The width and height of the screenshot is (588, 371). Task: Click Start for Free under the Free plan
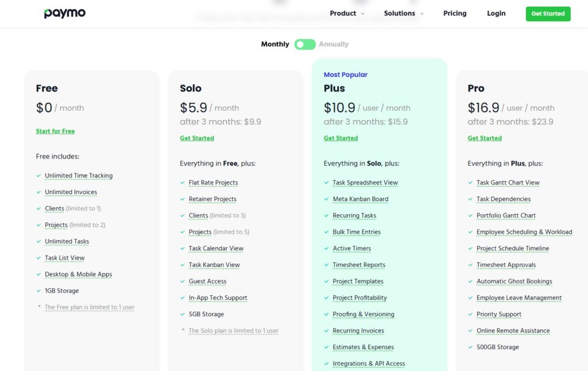[55, 131]
